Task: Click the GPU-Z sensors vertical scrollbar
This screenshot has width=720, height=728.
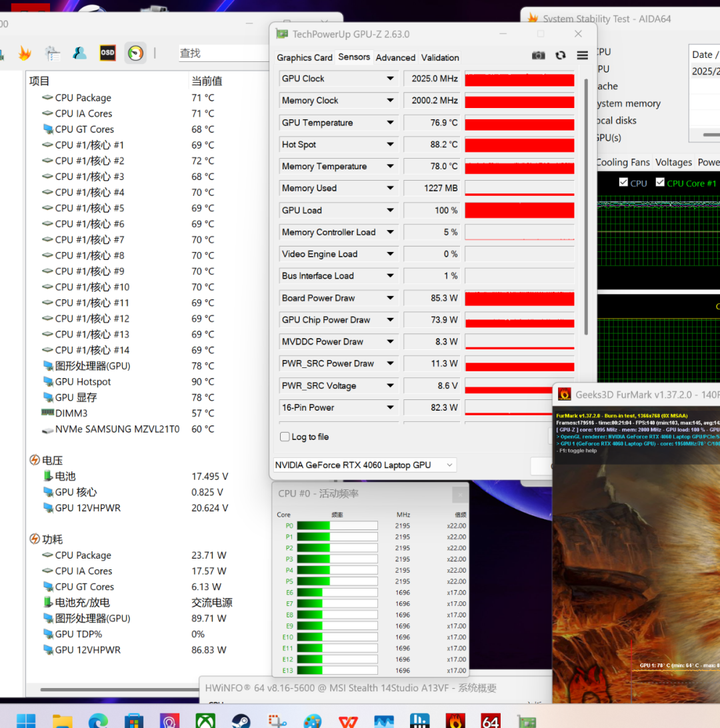Action: [586, 207]
